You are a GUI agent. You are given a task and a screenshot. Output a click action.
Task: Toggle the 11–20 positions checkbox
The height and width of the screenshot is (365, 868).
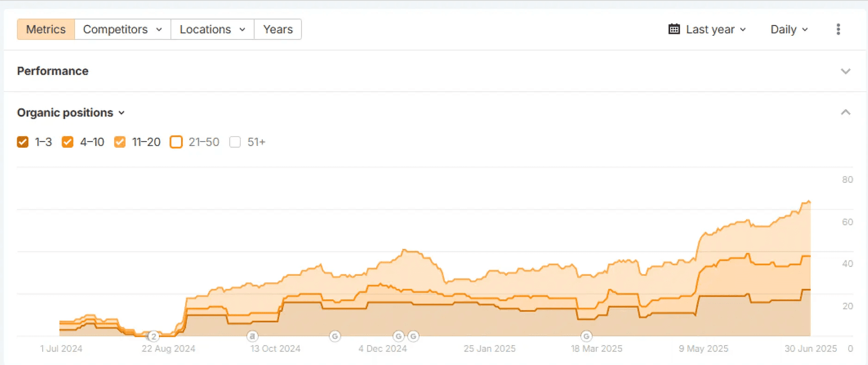[120, 142]
